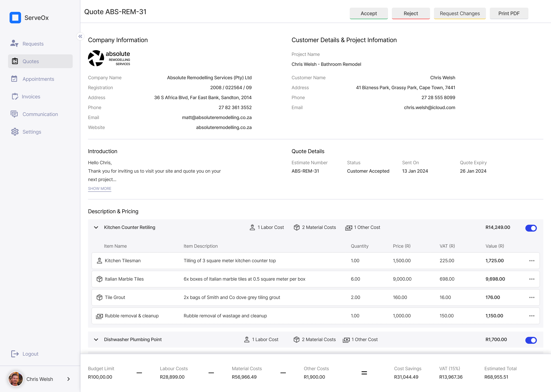
Task: Click SHOW MORE link in Introduction
Action: (100, 188)
